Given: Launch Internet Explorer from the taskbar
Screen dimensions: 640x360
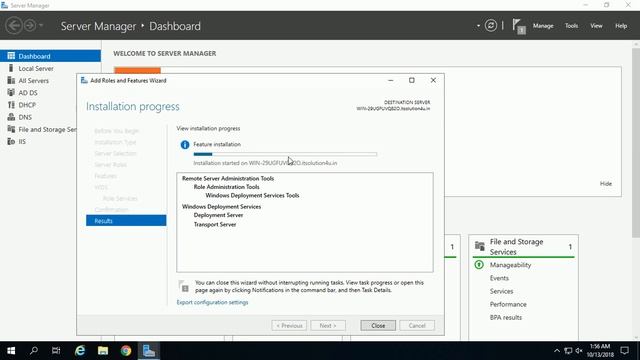Looking at the screenshot, I should pos(80,351).
